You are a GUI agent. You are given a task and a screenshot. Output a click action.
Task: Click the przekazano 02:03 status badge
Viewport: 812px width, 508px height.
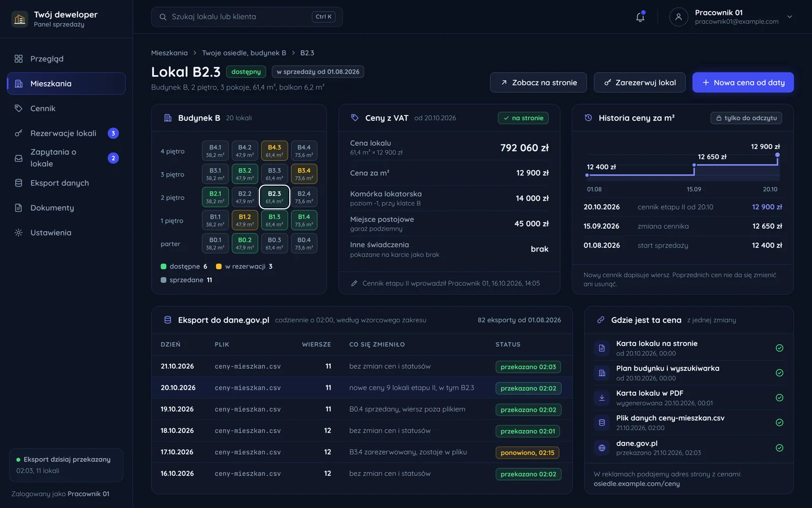pyautogui.click(x=528, y=367)
